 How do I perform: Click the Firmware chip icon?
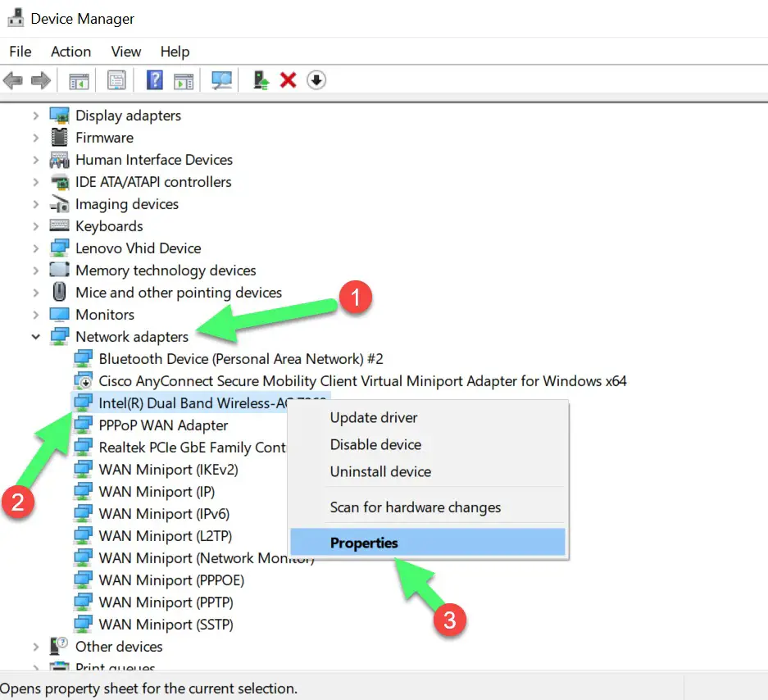coord(60,138)
